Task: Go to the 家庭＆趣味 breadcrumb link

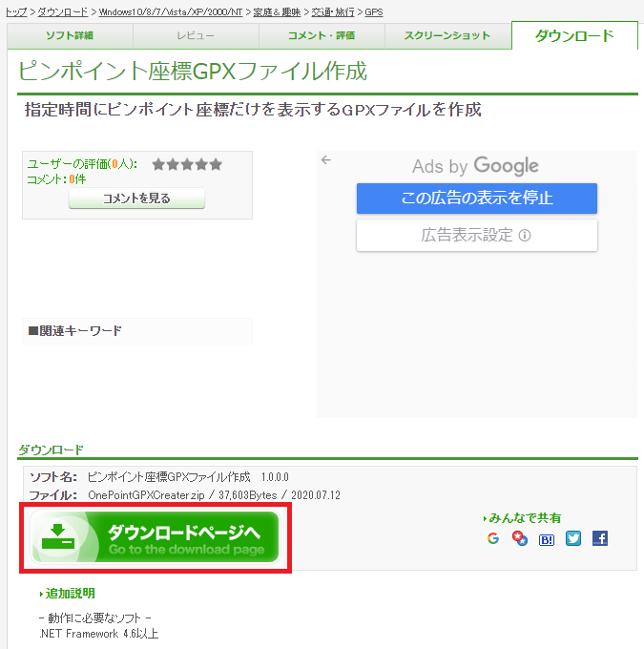Action: tap(278, 11)
